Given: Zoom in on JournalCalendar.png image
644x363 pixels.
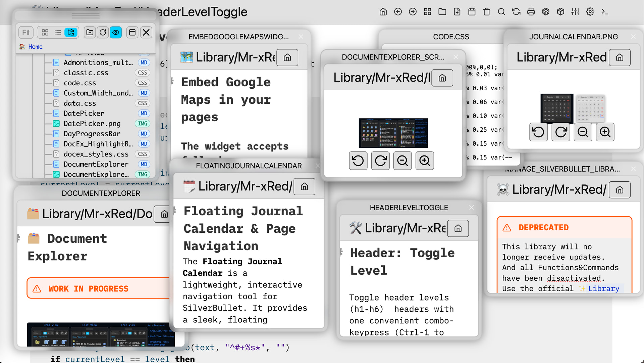Looking at the screenshot, I should tap(605, 132).
